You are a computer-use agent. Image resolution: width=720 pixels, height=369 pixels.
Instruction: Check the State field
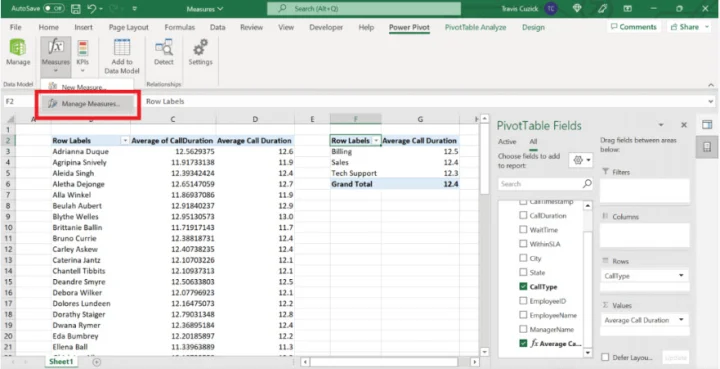(523, 272)
